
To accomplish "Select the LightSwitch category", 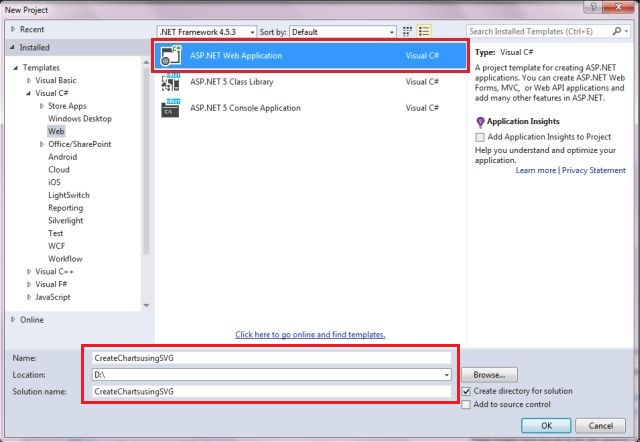I will 69,195.
